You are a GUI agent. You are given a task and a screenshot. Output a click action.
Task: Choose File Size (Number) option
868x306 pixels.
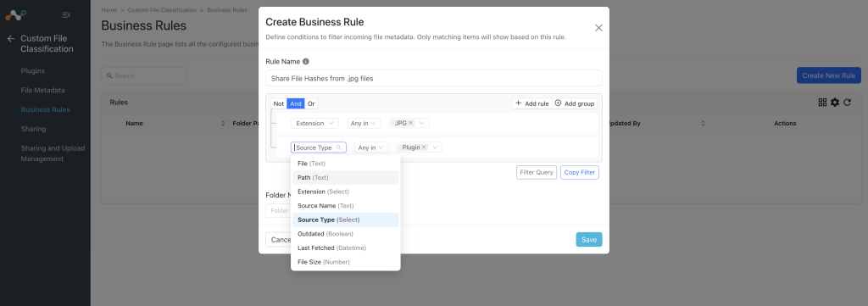click(346, 262)
